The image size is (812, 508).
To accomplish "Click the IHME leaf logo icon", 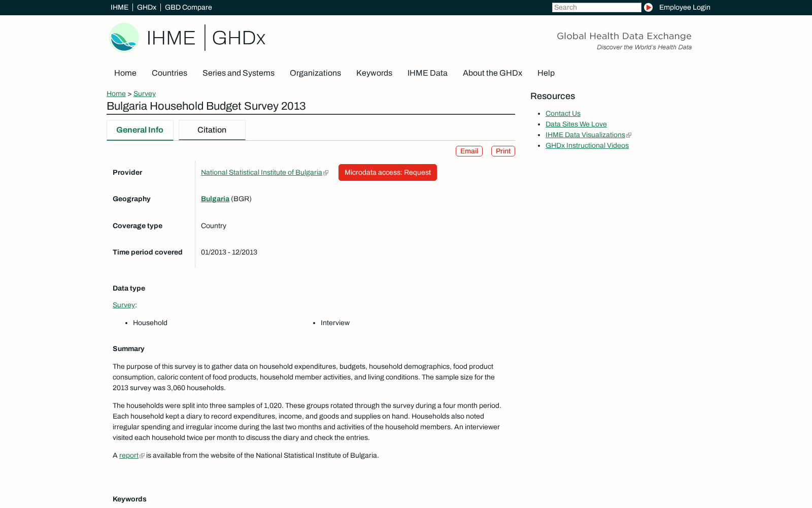I will [124, 38].
